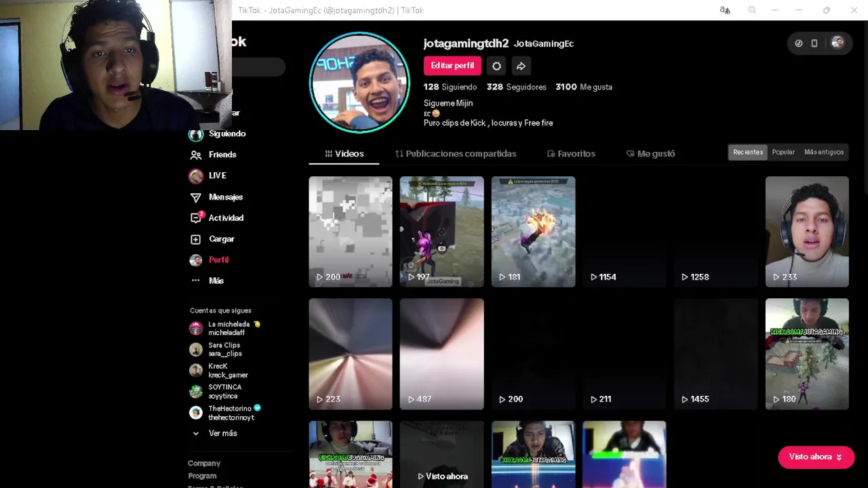Click the top-right account avatar icon
This screenshot has height=488, width=868.
coord(837,43)
